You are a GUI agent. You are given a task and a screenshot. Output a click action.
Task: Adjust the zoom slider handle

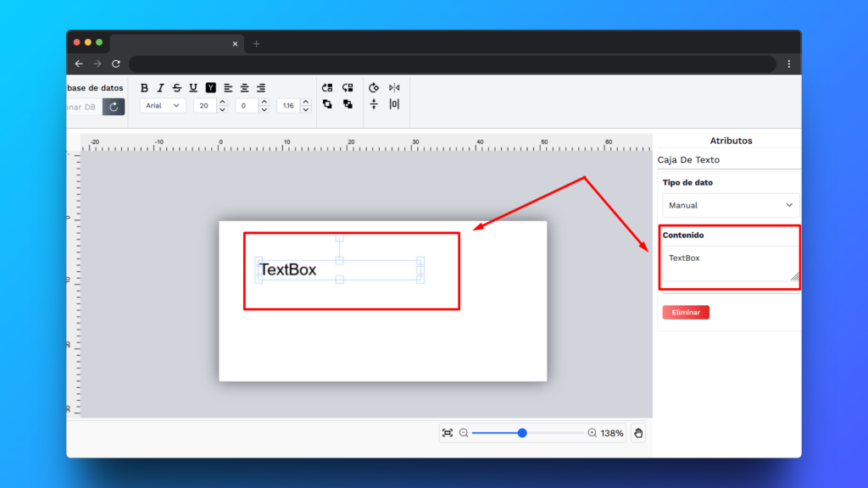pos(522,433)
